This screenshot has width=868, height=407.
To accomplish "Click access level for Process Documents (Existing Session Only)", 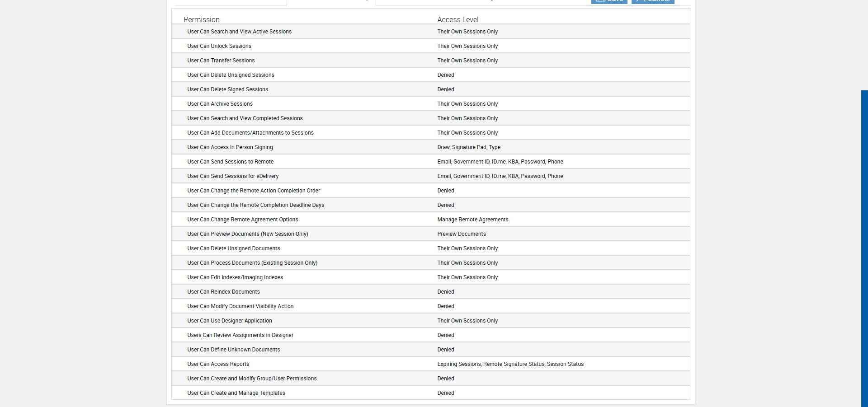I will [x=467, y=263].
